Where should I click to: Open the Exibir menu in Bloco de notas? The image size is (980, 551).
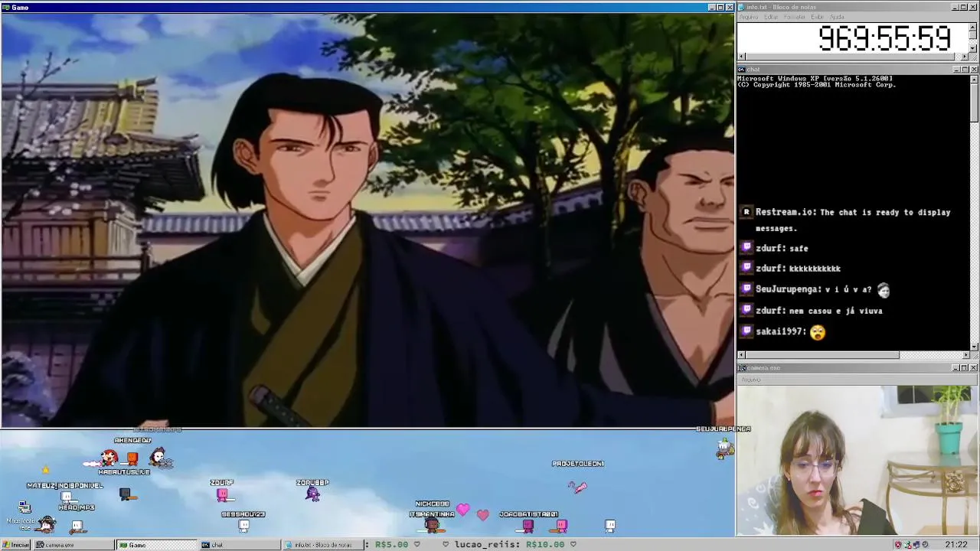click(x=818, y=17)
